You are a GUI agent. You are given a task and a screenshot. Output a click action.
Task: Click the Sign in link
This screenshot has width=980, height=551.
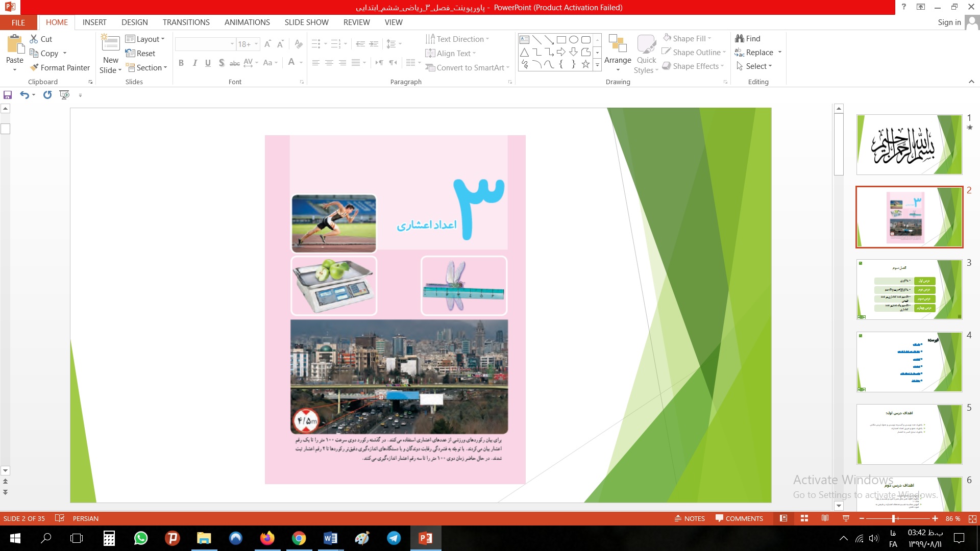coord(949,22)
